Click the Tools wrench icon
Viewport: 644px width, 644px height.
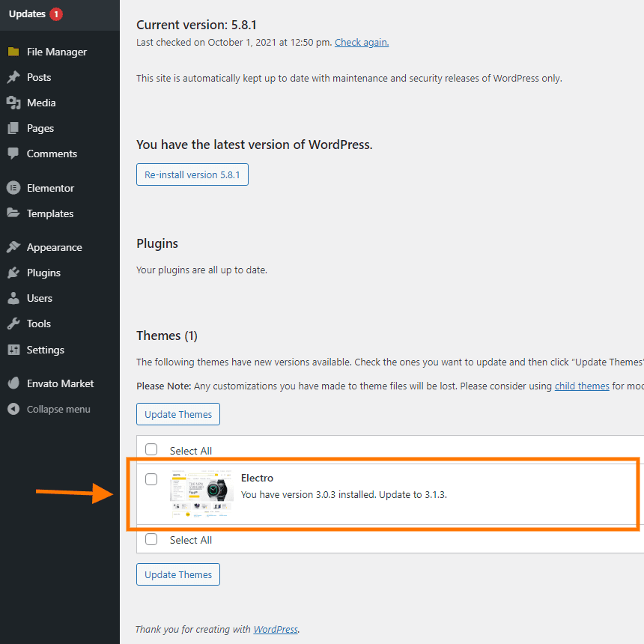(x=13, y=323)
